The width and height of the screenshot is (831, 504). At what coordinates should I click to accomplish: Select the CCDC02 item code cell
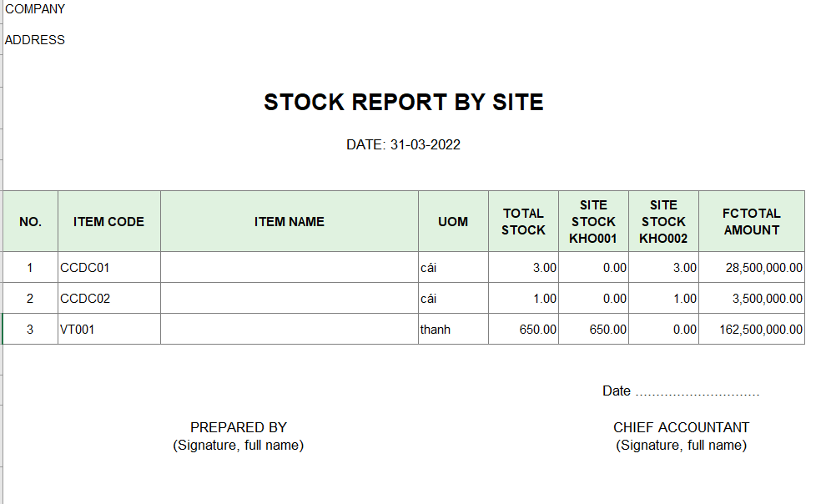tap(108, 299)
